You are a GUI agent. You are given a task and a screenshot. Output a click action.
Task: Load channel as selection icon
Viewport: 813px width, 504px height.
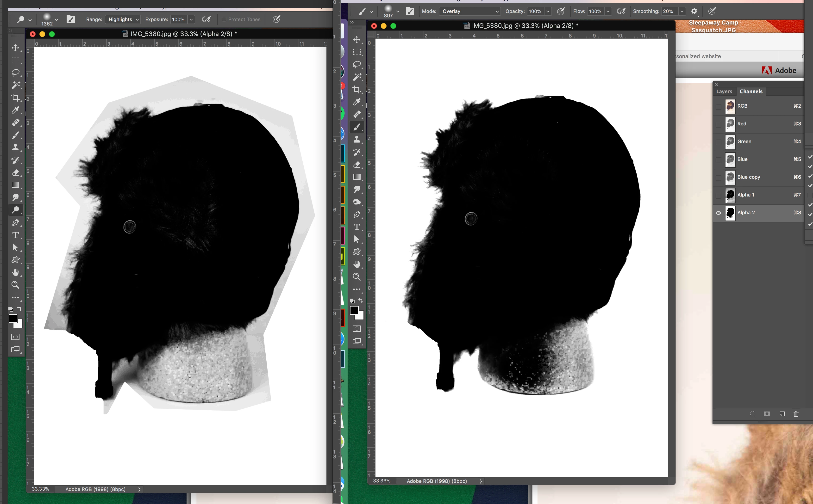pyautogui.click(x=753, y=414)
